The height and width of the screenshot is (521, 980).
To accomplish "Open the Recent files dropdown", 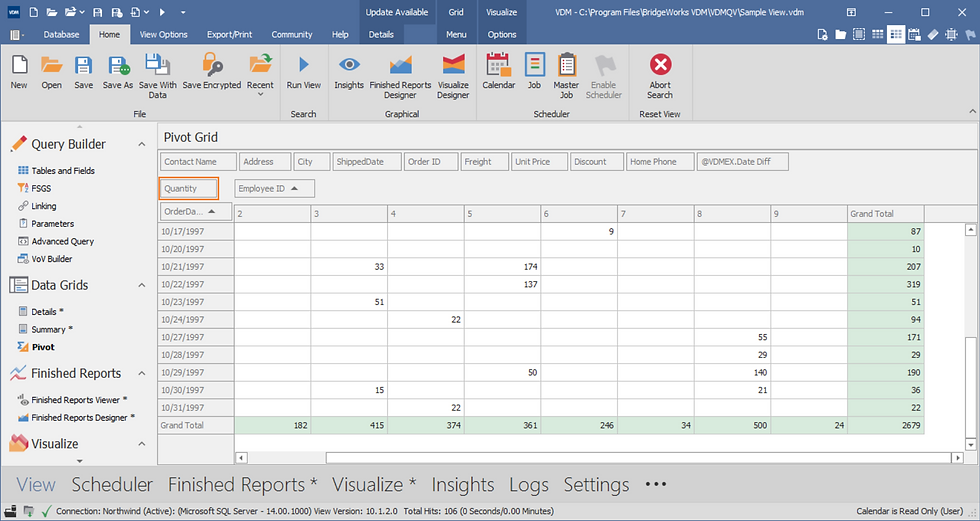I will pos(260,75).
